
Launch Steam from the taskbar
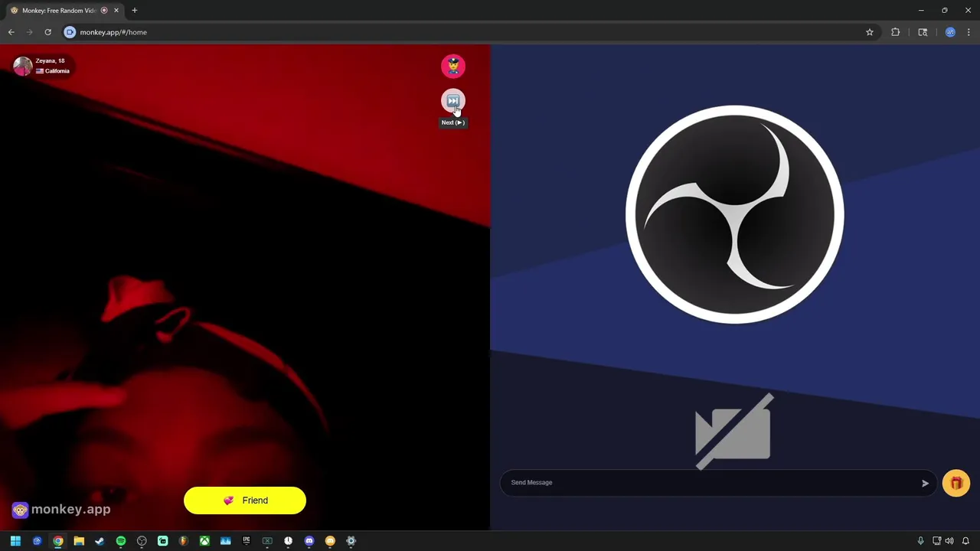[100, 541]
